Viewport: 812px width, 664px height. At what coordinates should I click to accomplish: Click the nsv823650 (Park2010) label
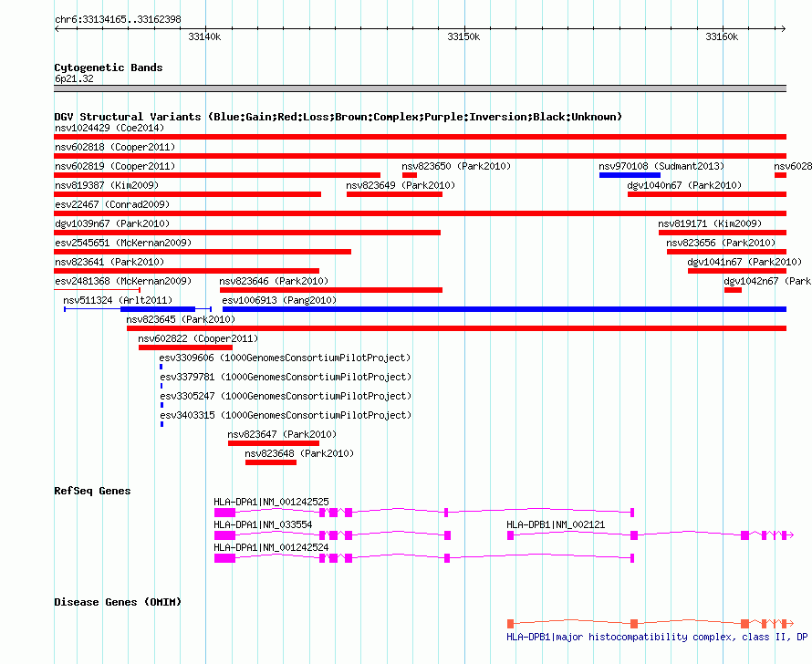point(456,166)
